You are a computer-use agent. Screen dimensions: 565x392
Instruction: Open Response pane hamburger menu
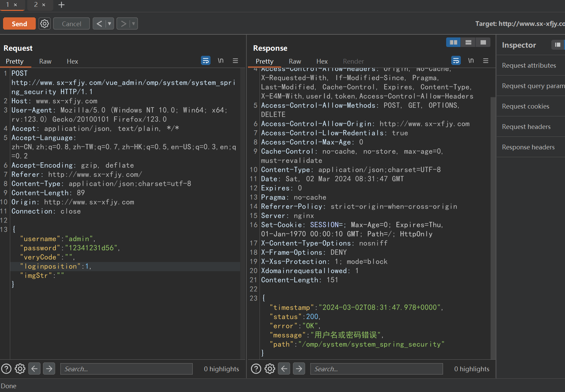click(x=486, y=61)
